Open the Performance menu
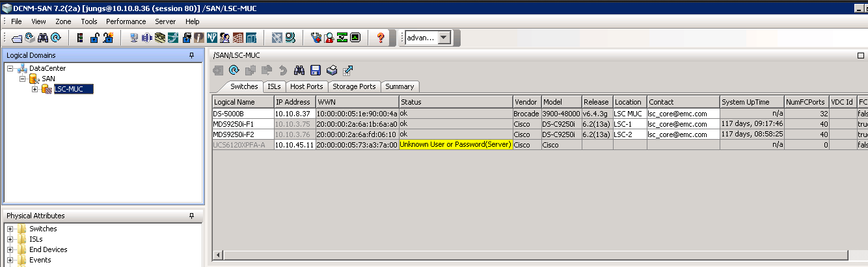 pos(126,21)
